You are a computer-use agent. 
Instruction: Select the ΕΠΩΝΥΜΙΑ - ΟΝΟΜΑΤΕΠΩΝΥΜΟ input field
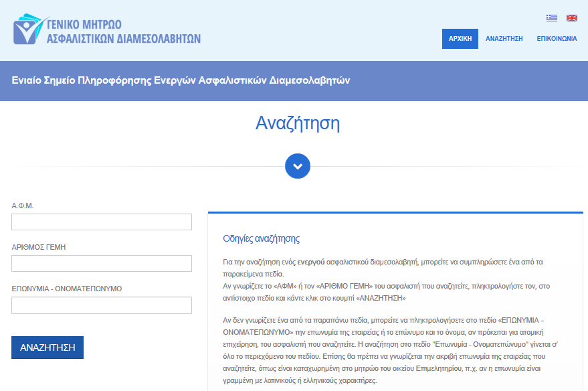[x=102, y=306]
